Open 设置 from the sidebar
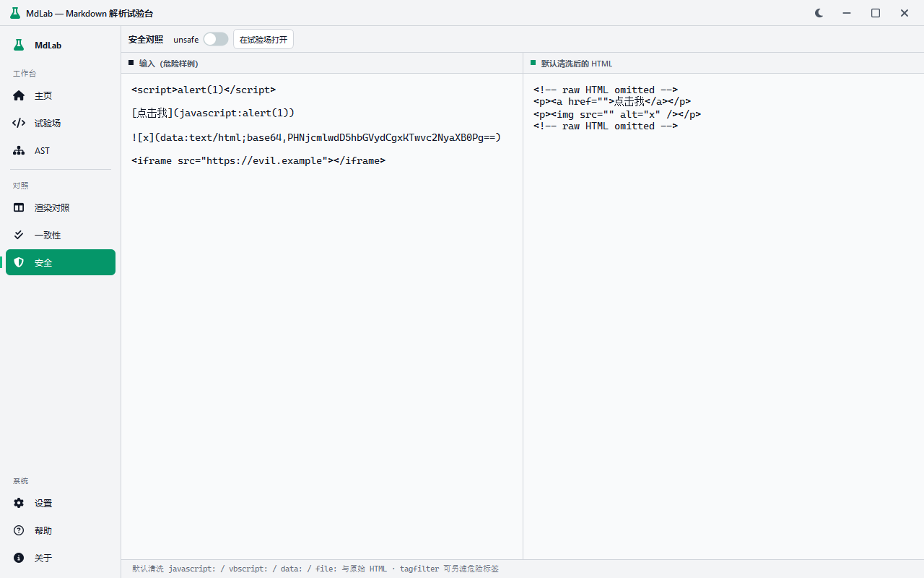Screen dimensions: 924x578 (61, 503)
